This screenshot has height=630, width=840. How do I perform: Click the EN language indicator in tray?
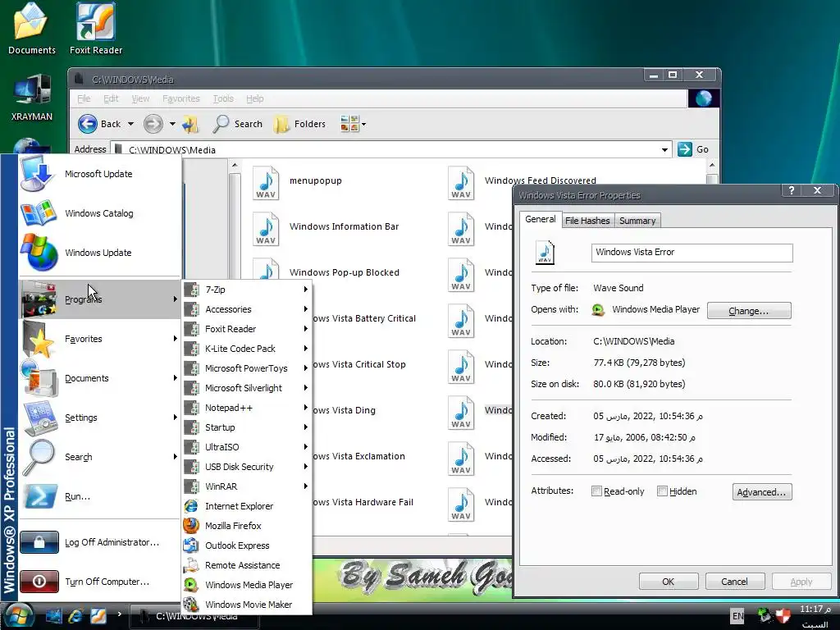(737, 616)
